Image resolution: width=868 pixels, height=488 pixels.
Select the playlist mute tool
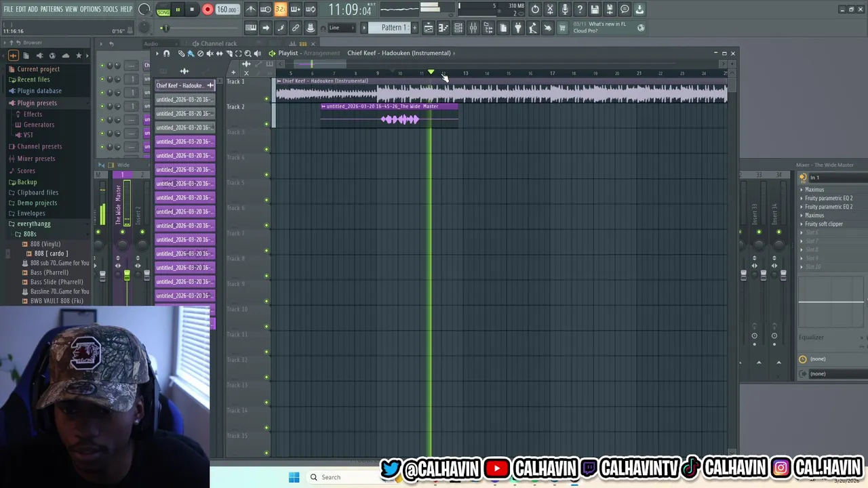tap(210, 54)
